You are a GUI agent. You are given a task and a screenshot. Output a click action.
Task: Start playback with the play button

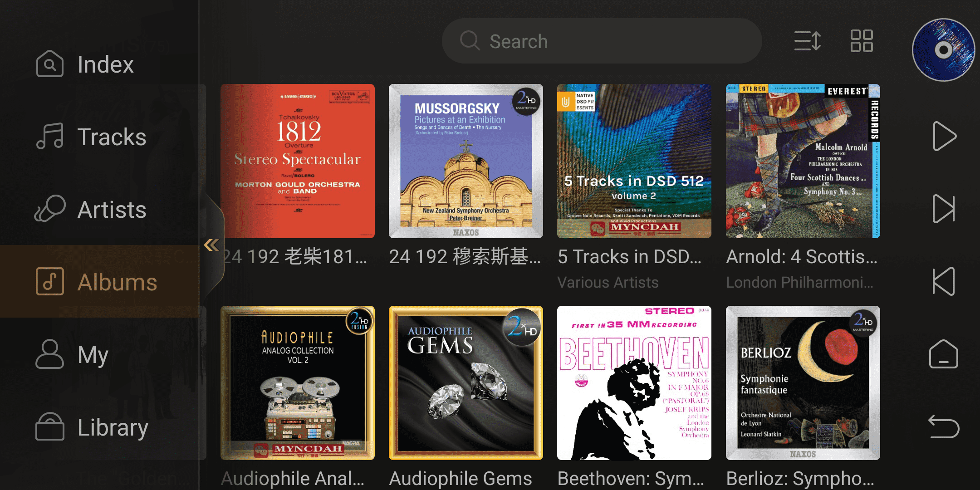click(944, 136)
